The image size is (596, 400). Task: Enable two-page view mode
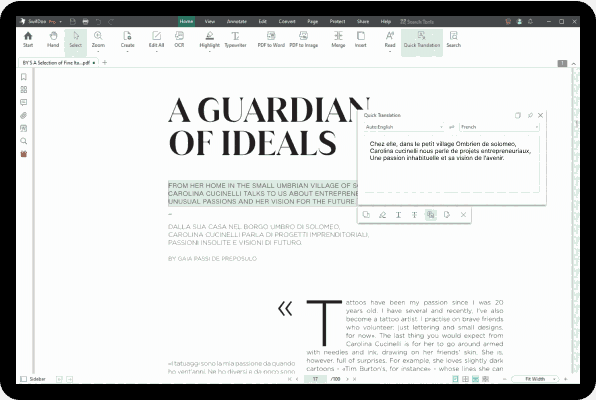pyautogui.click(x=465, y=379)
